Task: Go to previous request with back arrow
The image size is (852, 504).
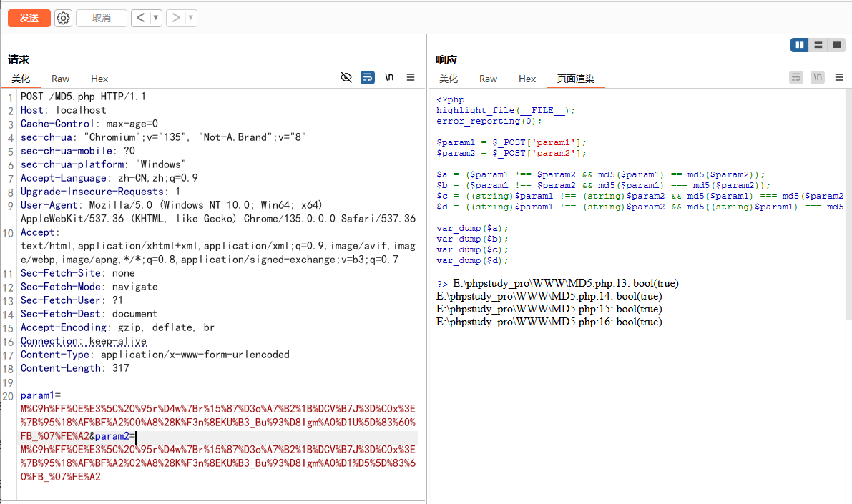Action: 140,18
